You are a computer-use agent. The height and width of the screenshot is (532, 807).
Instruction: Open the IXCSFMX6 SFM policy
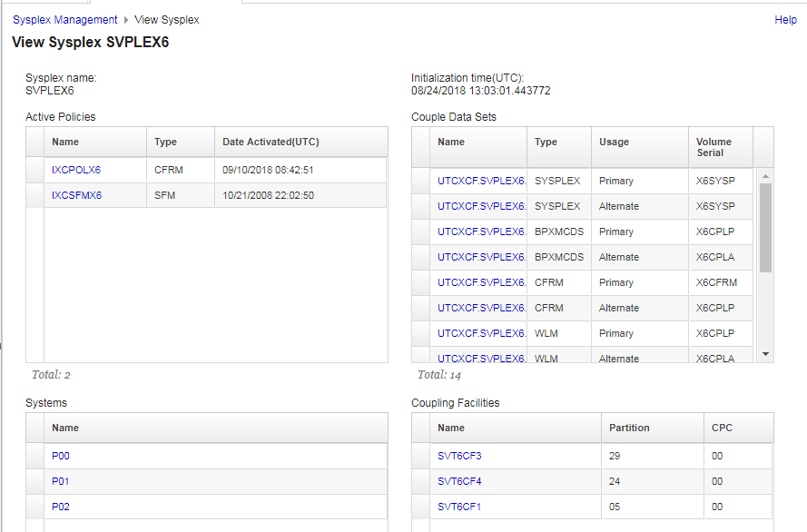click(x=76, y=195)
